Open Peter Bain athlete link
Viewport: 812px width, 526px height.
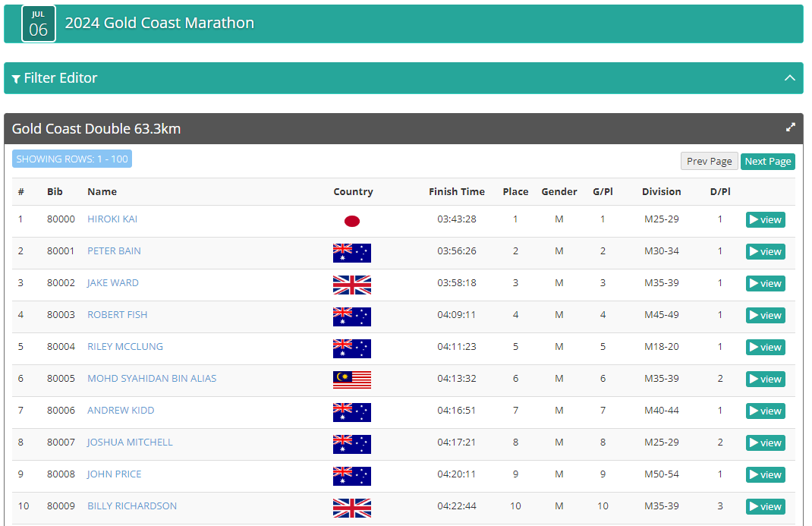click(x=114, y=251)
